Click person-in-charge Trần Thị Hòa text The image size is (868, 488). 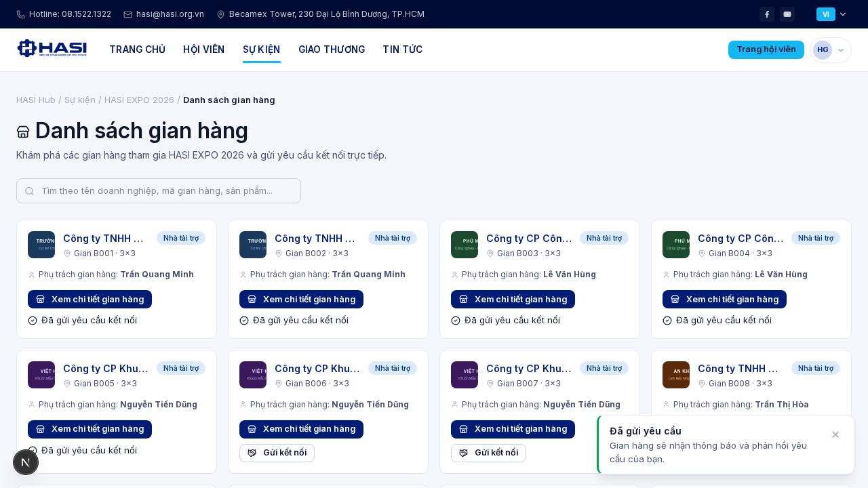pyautogui.click(x=781, y=405)
